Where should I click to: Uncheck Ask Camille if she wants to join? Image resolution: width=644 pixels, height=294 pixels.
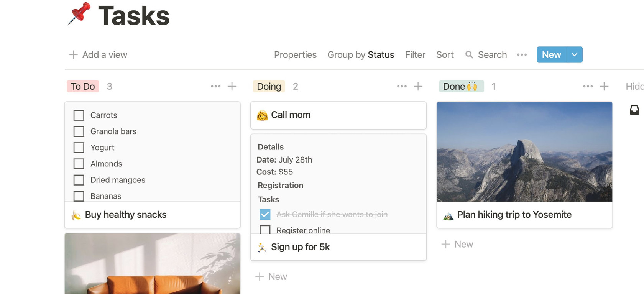pos(265,214)
